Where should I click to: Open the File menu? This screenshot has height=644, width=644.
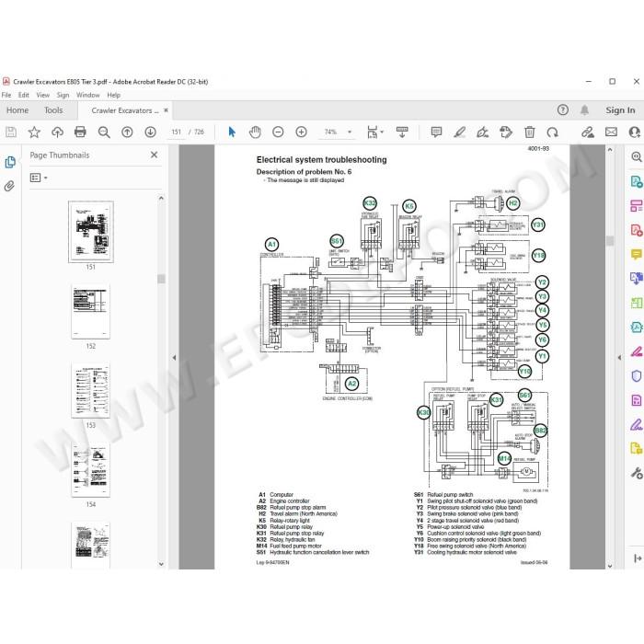[6, 95]
